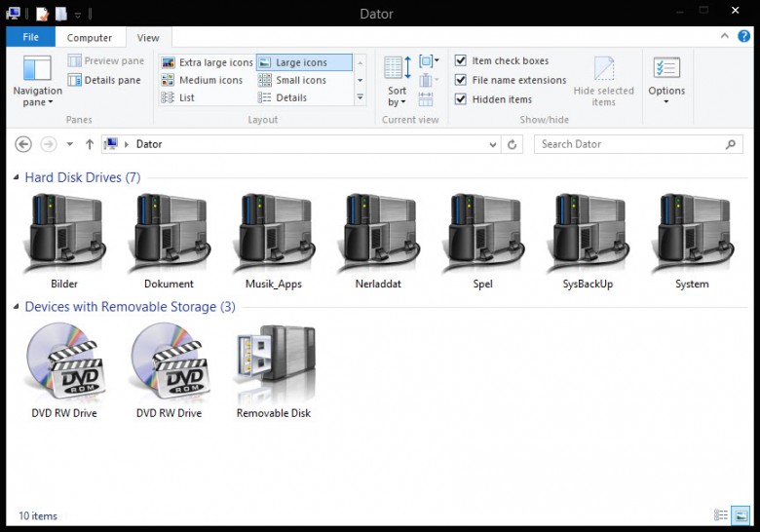760x532 pixels.
Task: Select the Musik_Apps drive icon
Action: coord(274,233)
